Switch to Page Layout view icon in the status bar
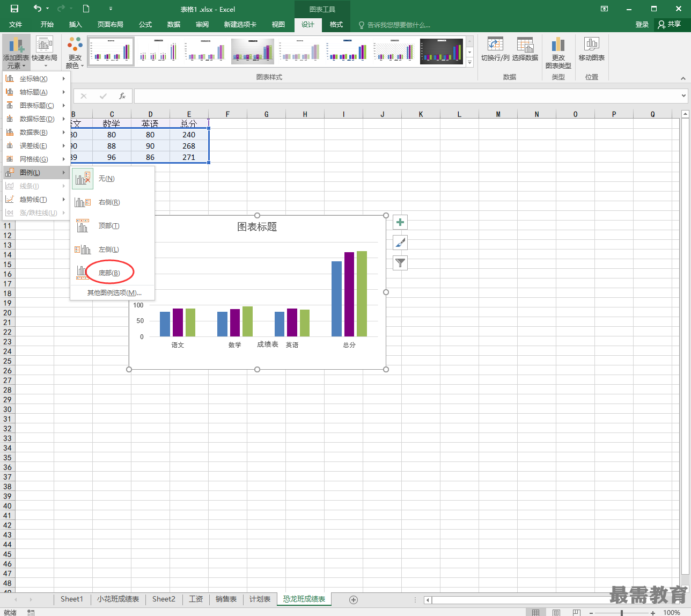The image size is (691, 616). point(556,612)
